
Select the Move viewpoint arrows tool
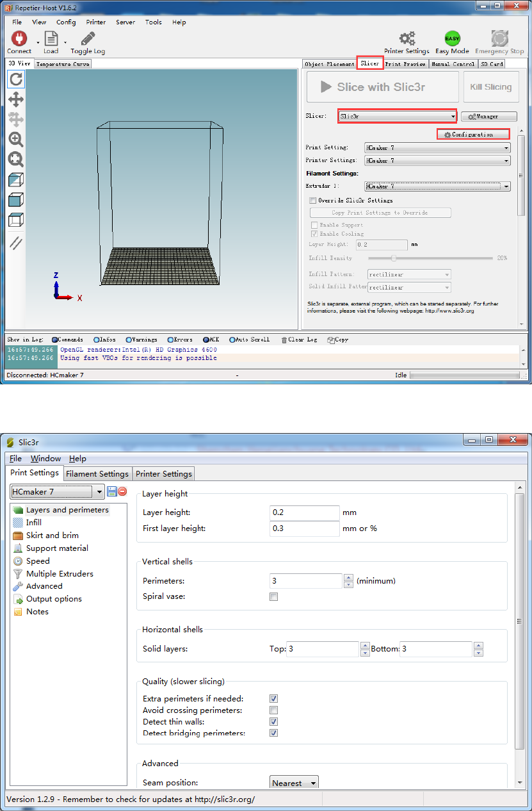tap(16, 99)
